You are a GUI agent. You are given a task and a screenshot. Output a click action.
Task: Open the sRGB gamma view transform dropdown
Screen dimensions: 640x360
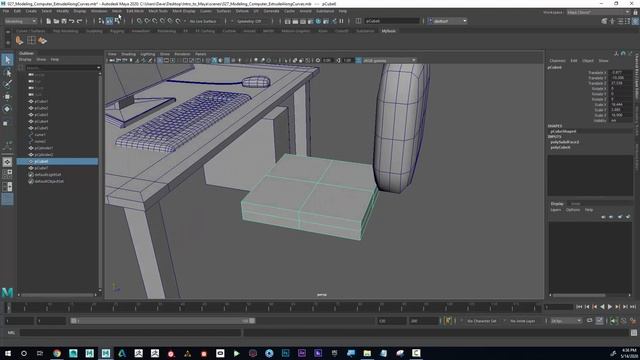389,60
